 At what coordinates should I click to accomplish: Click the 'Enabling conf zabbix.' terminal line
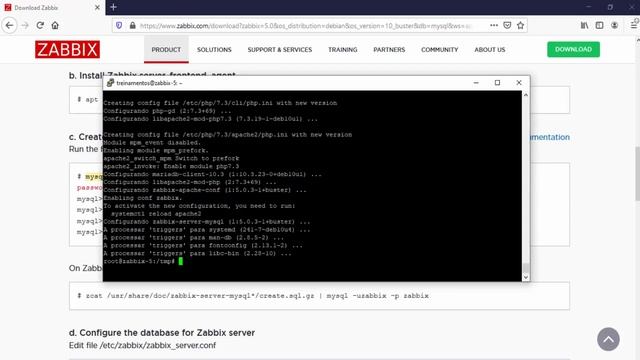[143, 198]
